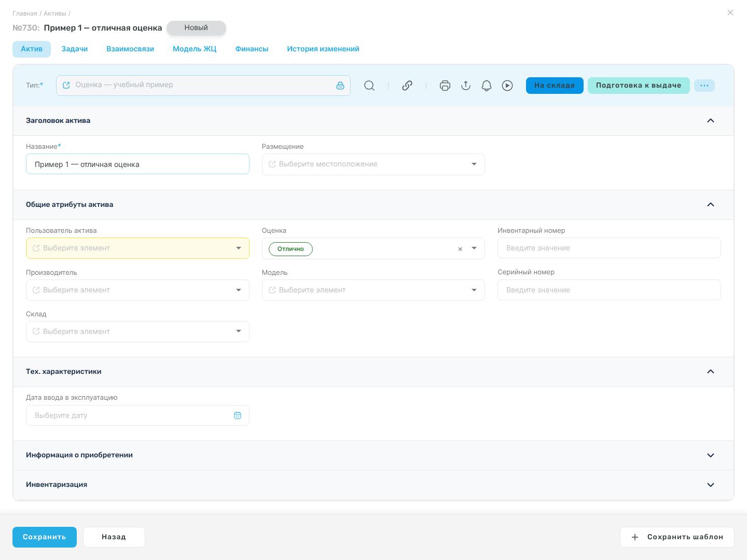
Task: Open the Пользователь актива dropdown
Action: (x=137, y=248)
